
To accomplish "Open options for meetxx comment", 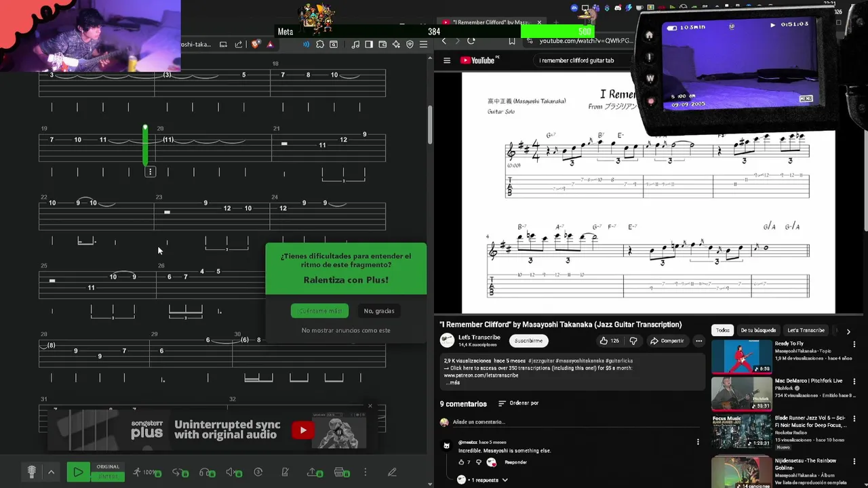I will tap(698, 442).
